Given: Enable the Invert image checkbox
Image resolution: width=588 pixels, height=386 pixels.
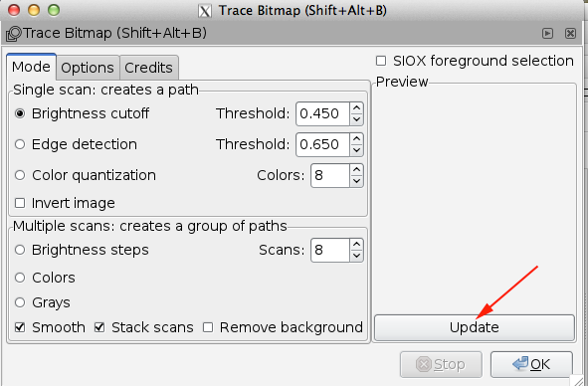Looking at the screenshot, I should [x=20, y=203].
